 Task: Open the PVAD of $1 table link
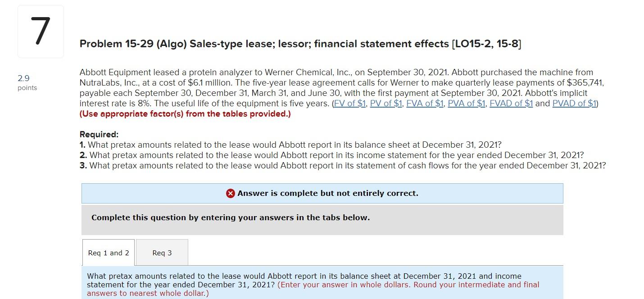coord(574,103)
